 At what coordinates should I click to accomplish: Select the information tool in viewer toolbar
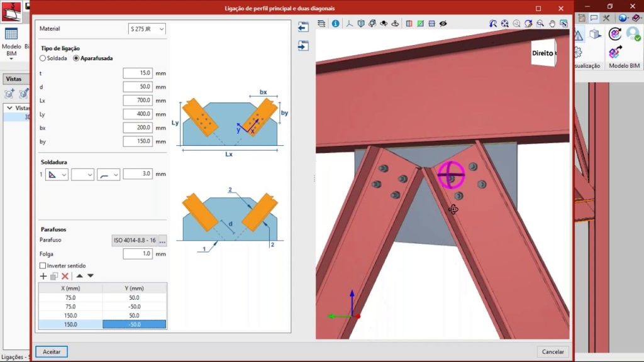pos(336,23)
